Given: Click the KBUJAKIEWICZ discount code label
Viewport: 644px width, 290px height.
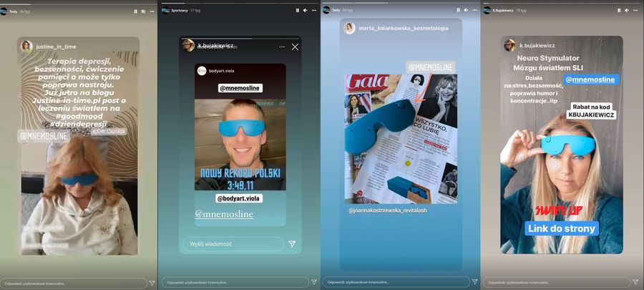Looking at the screenshot, I should [x=591, y=115].
